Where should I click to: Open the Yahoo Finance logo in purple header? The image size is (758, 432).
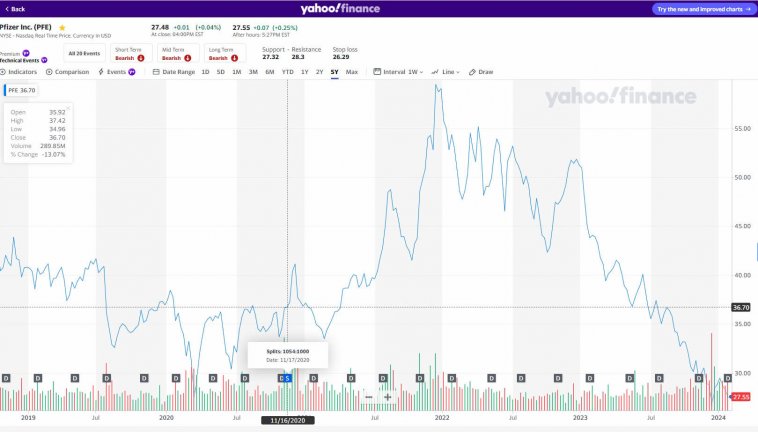[x=340, y=8]
